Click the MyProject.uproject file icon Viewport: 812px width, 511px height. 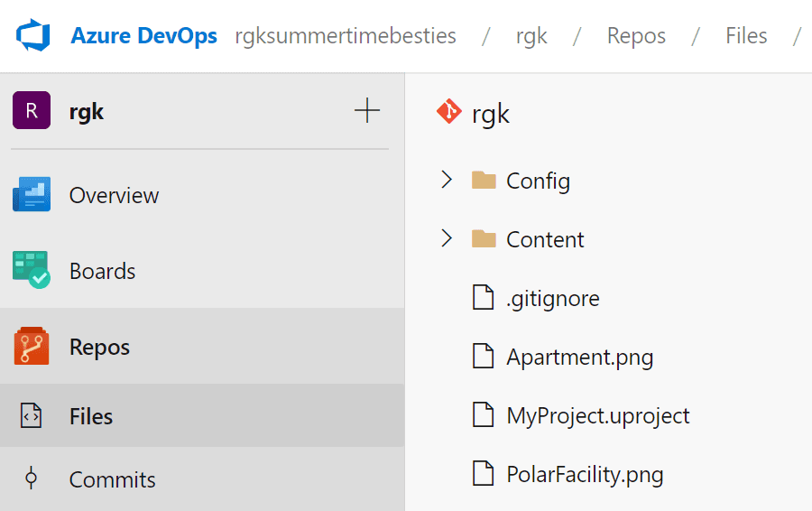484,414
